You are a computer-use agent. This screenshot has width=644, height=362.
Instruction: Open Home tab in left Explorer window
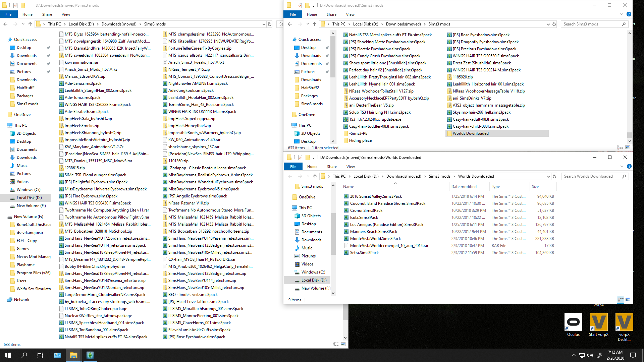point(28,14)
